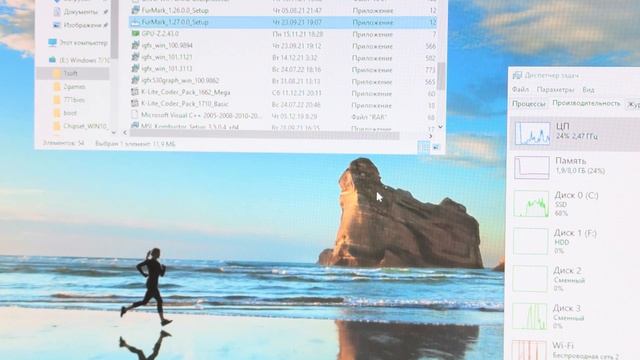Open the Вид menu in Task Manager
Viewport: 640px width, 360px height.
coord(588,89)
